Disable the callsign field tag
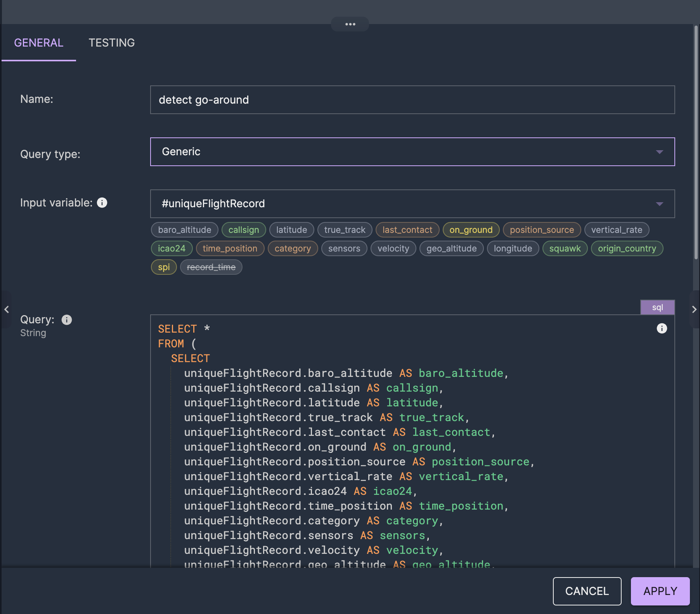Image resolution: width=700 pixels, height=614 pixels. click(x=243, y=229)
